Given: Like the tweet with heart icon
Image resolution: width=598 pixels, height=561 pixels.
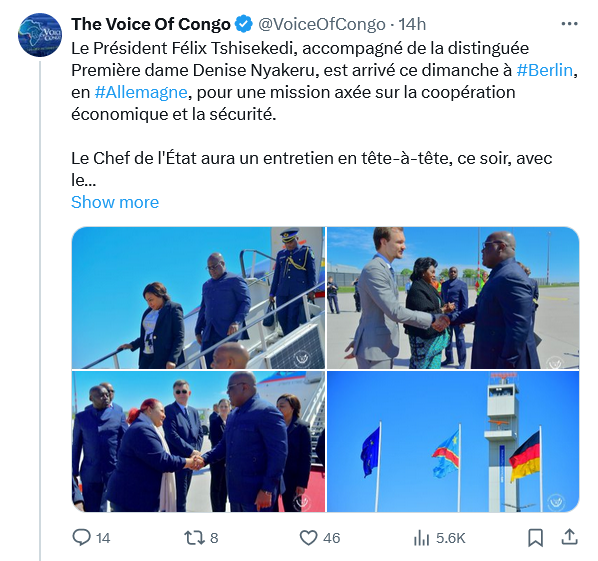Looking at the screenshot, I should coord(308,538).
